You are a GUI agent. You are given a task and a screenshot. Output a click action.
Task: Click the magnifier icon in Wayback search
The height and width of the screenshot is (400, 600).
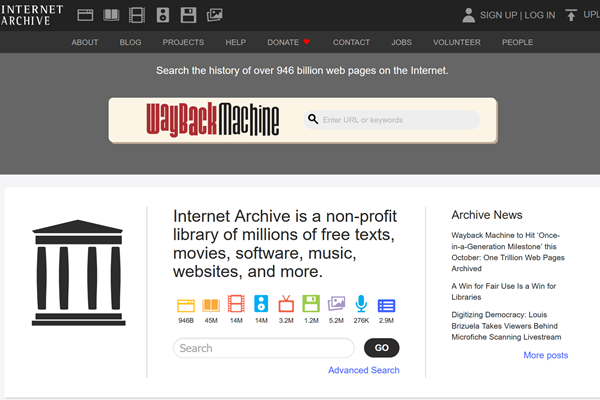click(313, 119)
